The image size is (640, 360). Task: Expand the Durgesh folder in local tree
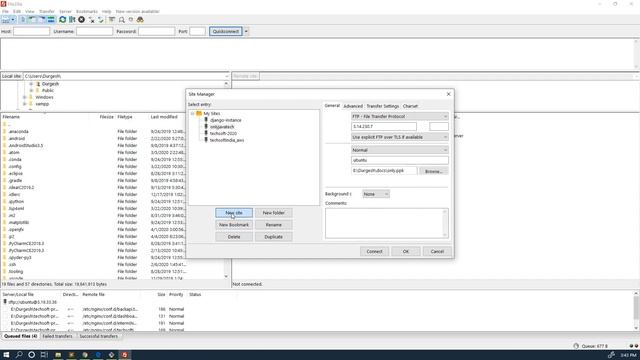pos(31,84)
